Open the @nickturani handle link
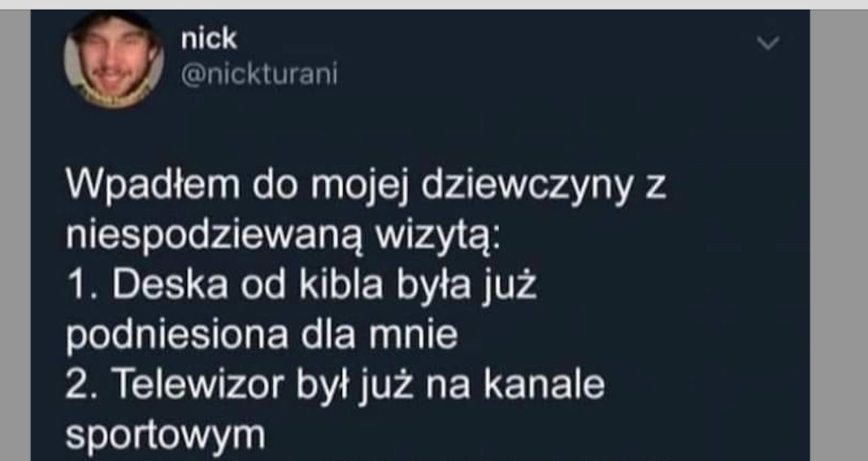The width and height of the screenshot is (868, 461). tap(259, 75)
